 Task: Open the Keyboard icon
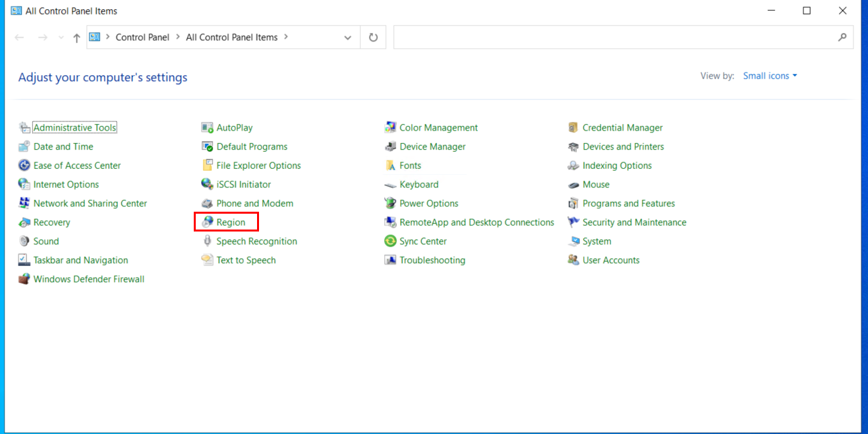pyautogui.click(x=390, y=185)
